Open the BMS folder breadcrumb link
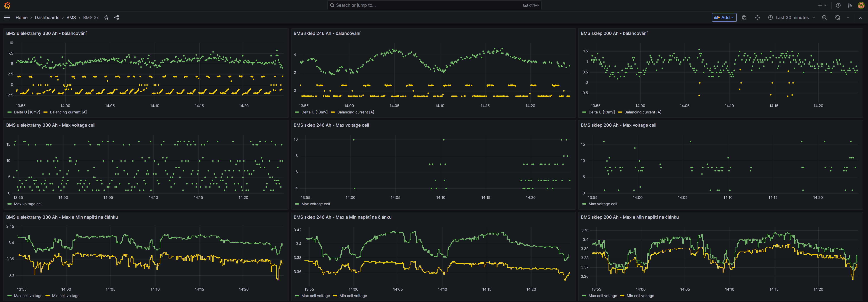This screenshot has width=868, height=302. [71, 18]
